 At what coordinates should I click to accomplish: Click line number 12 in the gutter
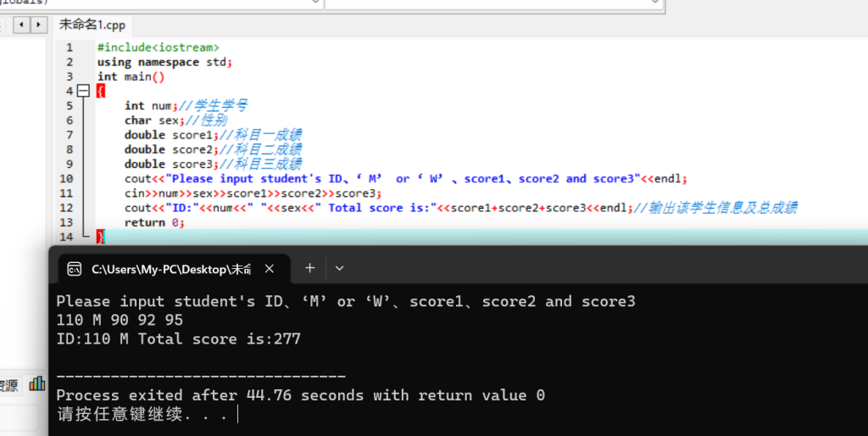coord(66,208)
